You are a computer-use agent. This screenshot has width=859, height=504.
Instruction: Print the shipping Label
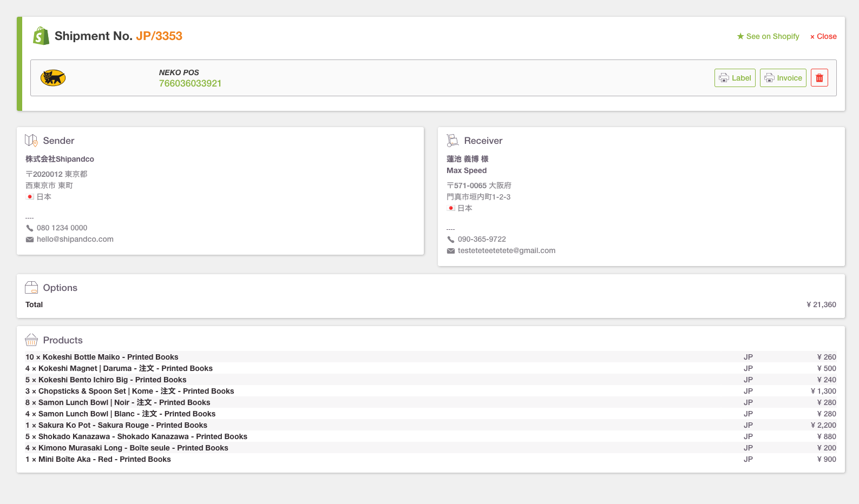coord(735,78)
